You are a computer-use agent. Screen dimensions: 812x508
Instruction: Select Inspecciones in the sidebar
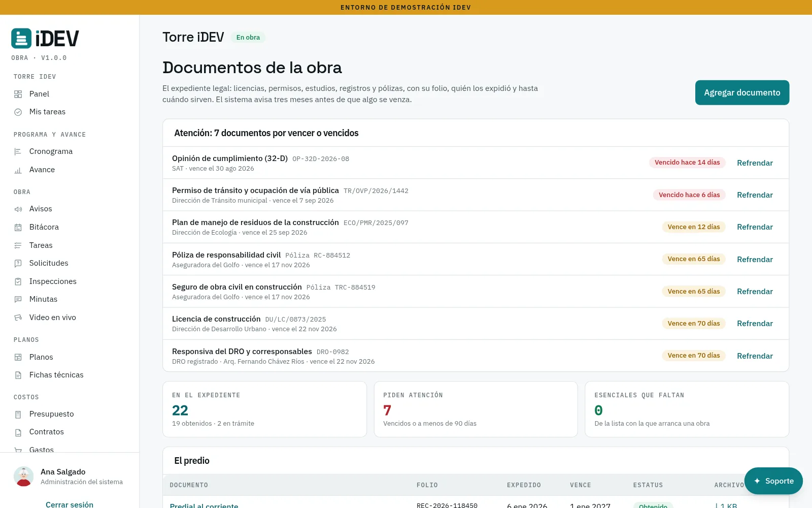coord(70,281)
